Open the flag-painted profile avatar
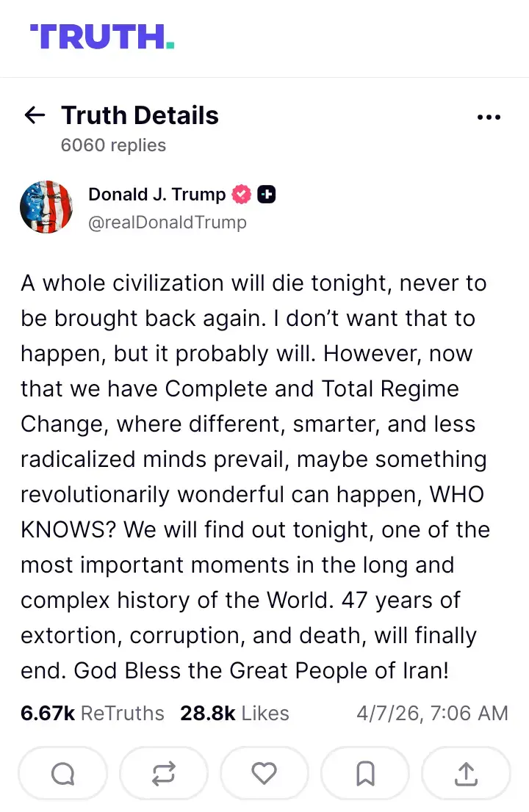This screenshot has height=812, width=529. pyautogui.click(x=46, y=207)
